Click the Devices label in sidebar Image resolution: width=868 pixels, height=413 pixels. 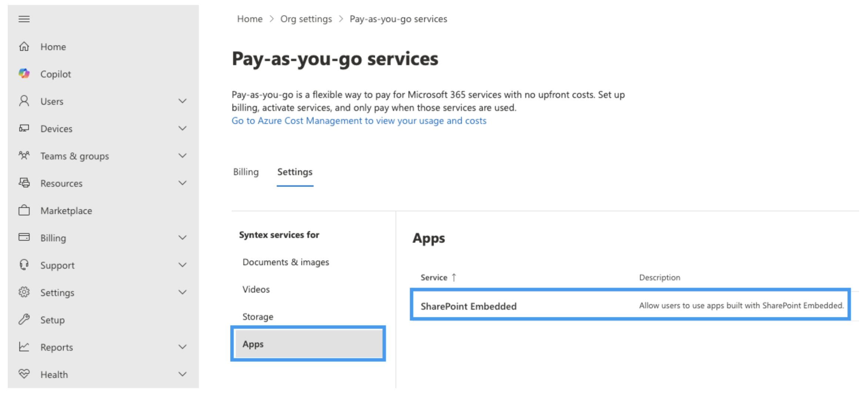[56, 129]
